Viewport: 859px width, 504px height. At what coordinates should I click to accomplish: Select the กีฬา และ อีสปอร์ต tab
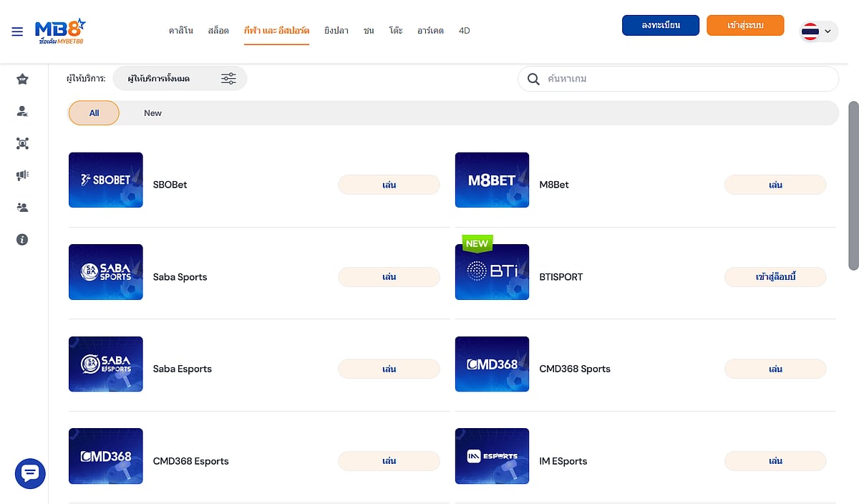276,31
